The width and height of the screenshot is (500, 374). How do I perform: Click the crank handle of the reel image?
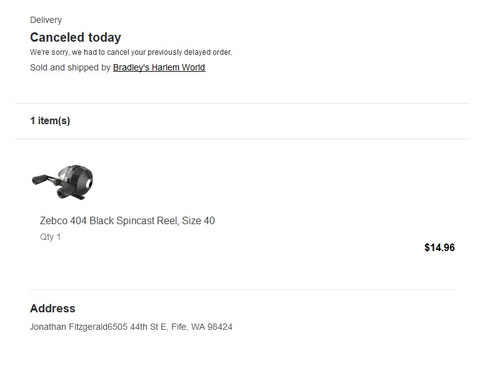(43, 180)
